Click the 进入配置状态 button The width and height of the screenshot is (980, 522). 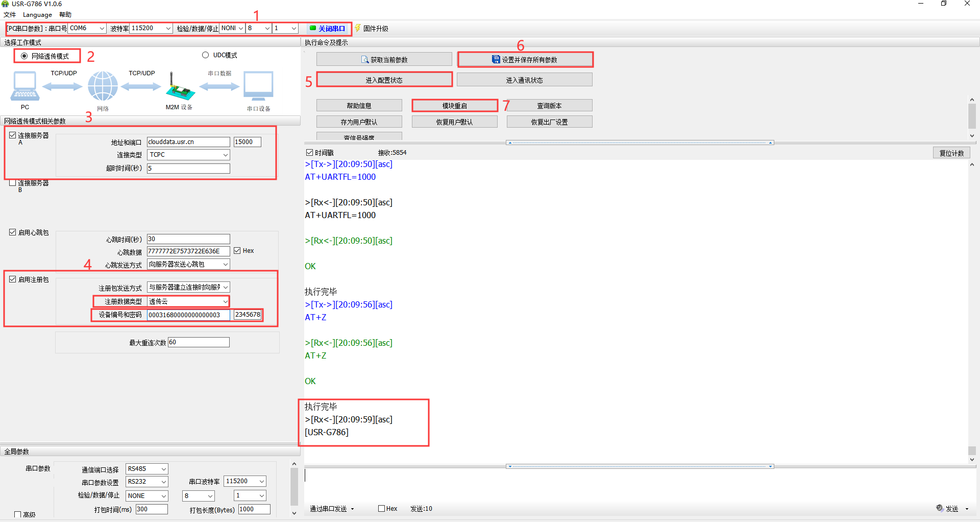384,80
